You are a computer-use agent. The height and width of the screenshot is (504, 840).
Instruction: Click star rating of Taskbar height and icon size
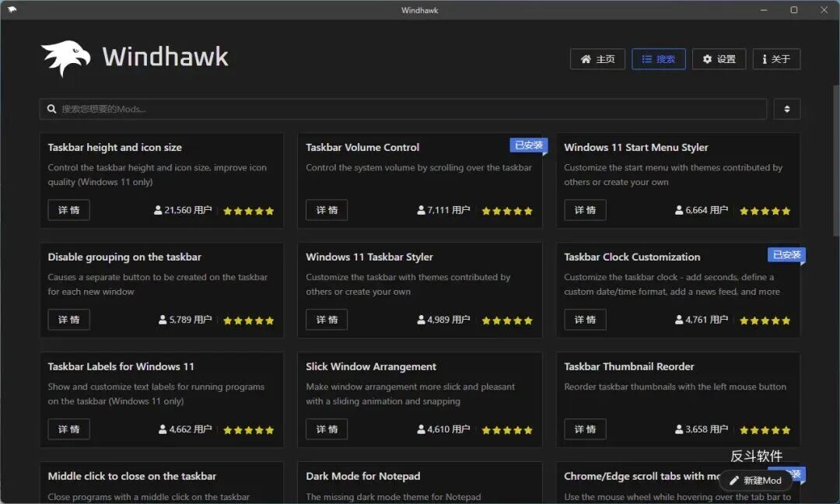click(249, 211)
